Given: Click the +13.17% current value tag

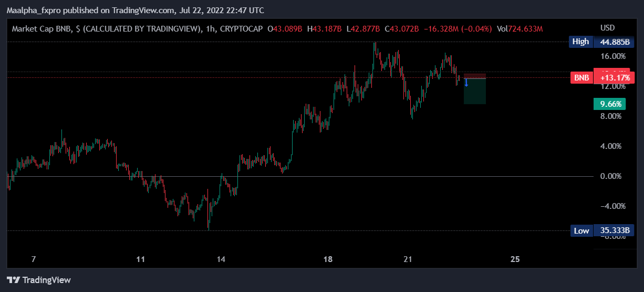Looking at the screenshot, I should coord(614,78).
